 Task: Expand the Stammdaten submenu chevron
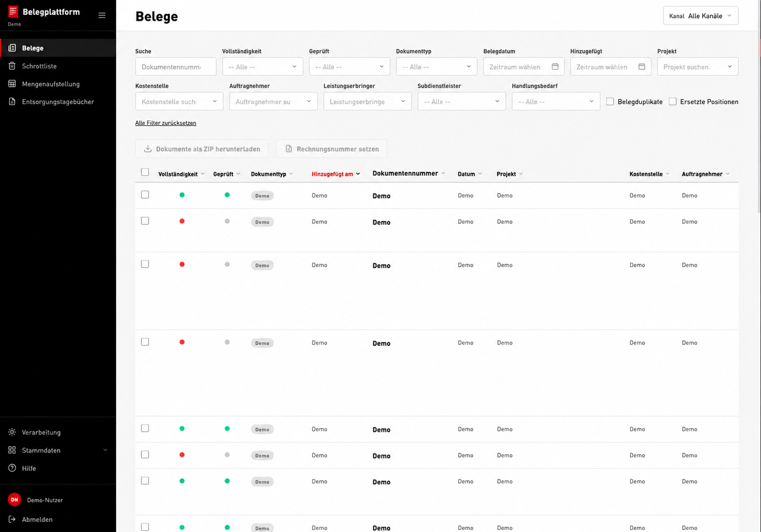106,450
